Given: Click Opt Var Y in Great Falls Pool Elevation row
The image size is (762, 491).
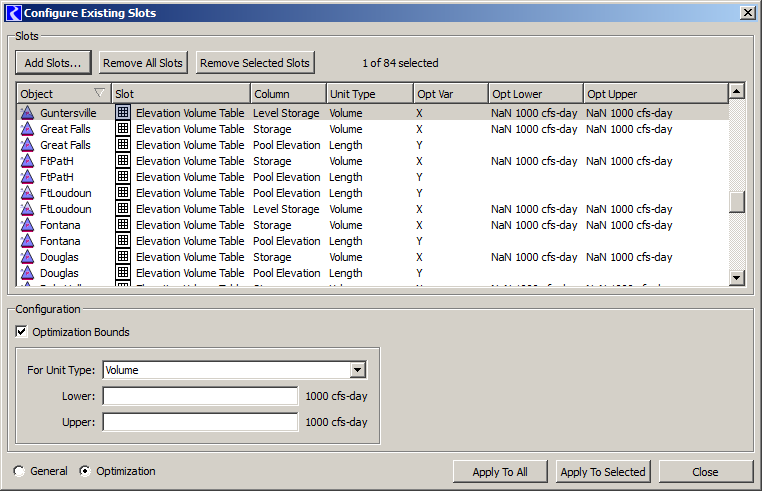Looking at the screenshot, I should (419, 145).
